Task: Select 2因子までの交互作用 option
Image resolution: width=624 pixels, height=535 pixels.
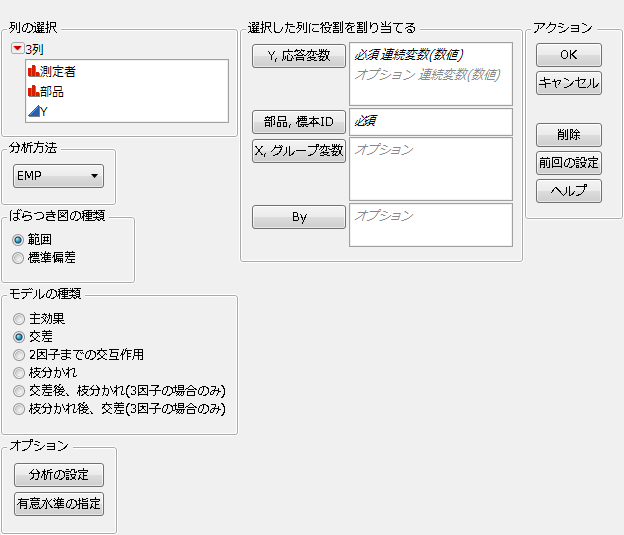Action: [18, 354]
